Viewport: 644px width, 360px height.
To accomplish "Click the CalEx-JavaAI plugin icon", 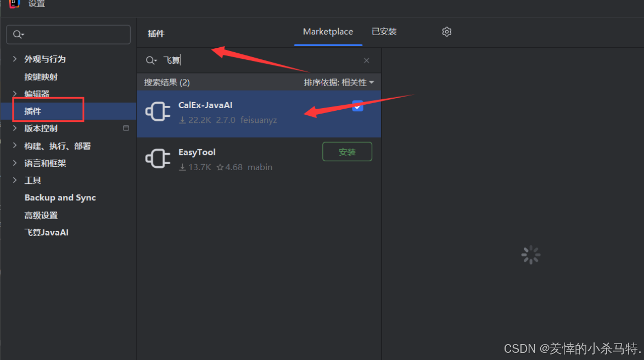I will click(158, 111).
